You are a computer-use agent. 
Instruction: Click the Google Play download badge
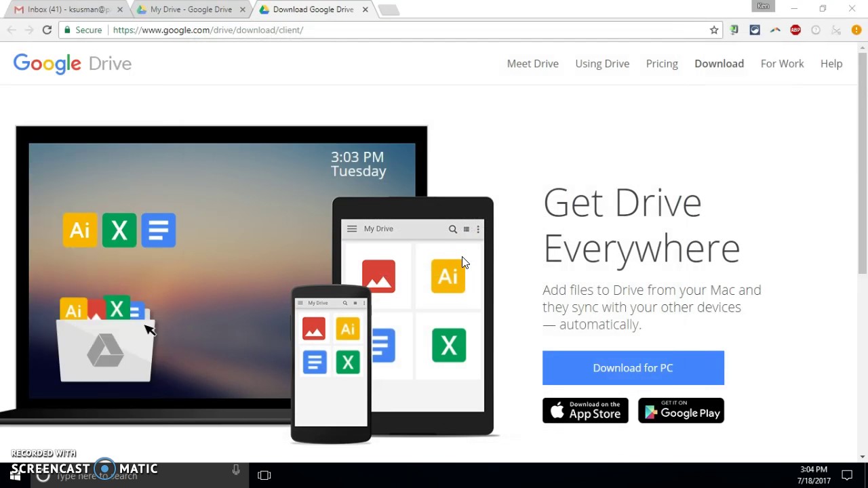pyautogui.click(x=681, y=411)
